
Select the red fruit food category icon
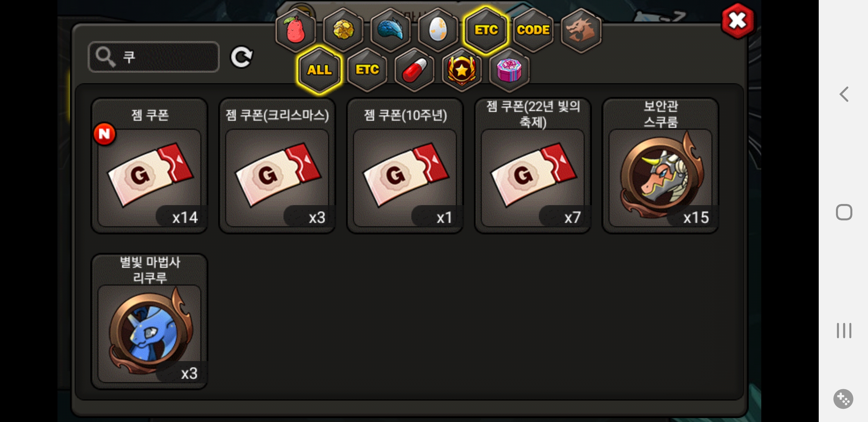296,30
